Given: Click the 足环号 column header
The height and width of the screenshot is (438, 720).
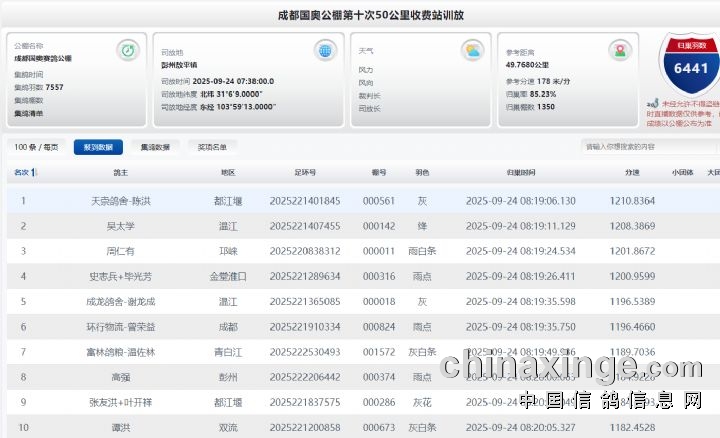Looking at the screenshot, I should (x=305, y=173).
